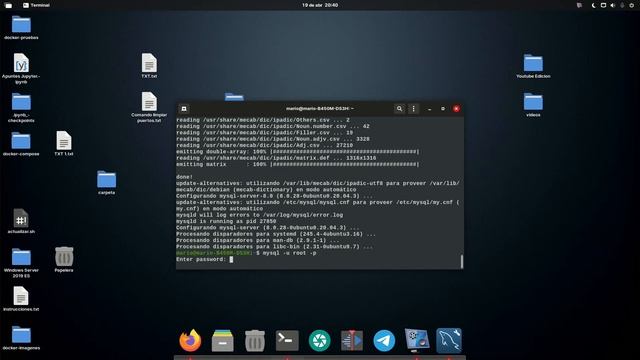Select the carpeta folder on desktop
The height and width of the screenshot is (360, 640).
point(107,182)
